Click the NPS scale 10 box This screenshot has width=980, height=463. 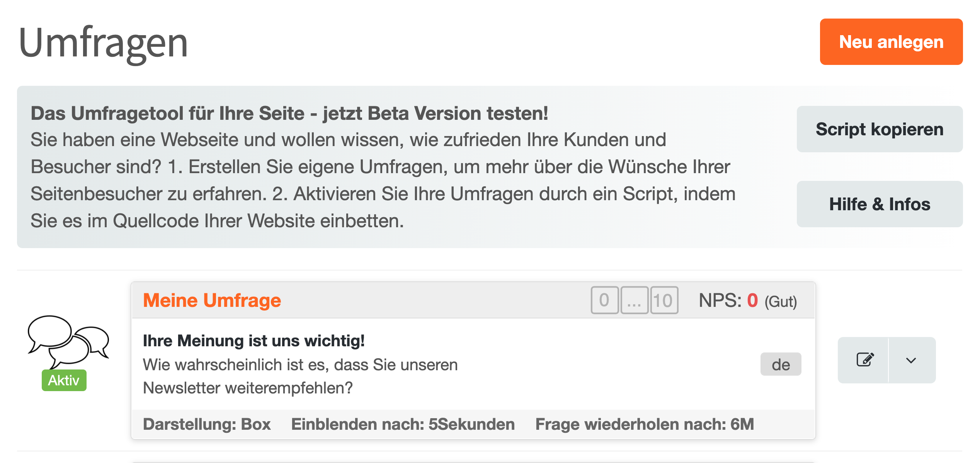664,300
